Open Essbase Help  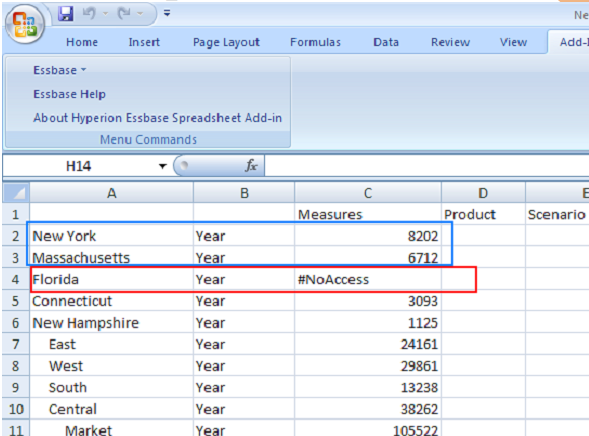[x=69, y=94]
